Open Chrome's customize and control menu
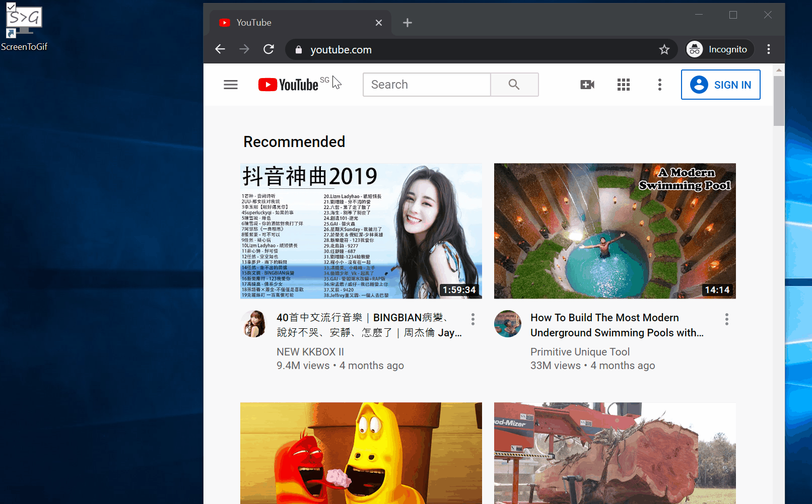 pyautogui.click(x=768, y=49)
